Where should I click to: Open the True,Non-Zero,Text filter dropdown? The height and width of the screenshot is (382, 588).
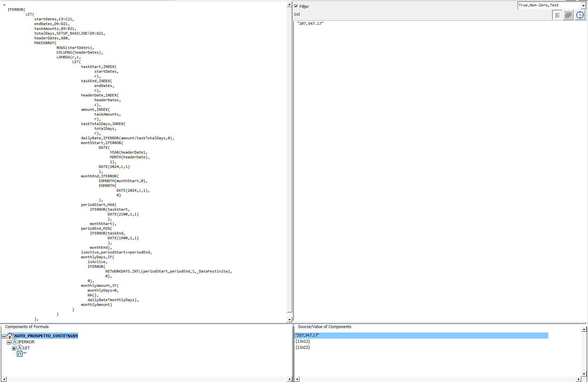click(x=583, y=5)
